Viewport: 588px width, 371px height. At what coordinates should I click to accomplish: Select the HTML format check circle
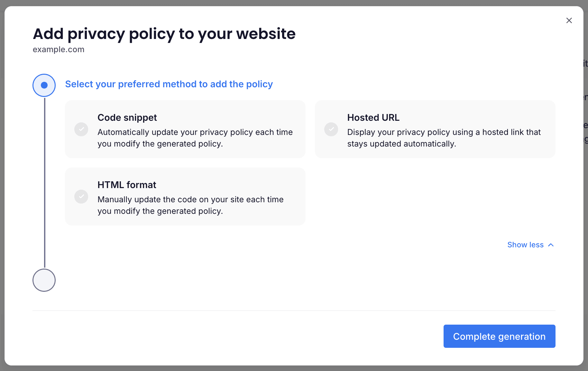tap(81, 197)
